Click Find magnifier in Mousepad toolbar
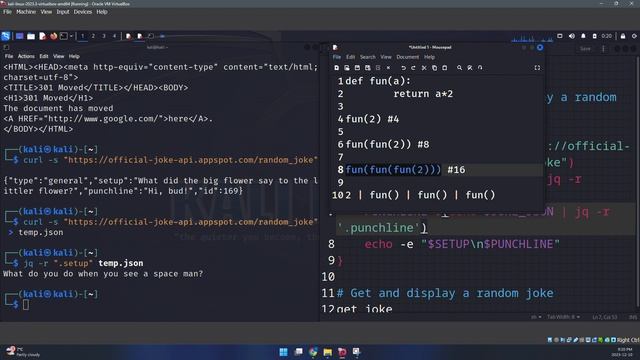The image size is (640, 360). tap(460, 68)
